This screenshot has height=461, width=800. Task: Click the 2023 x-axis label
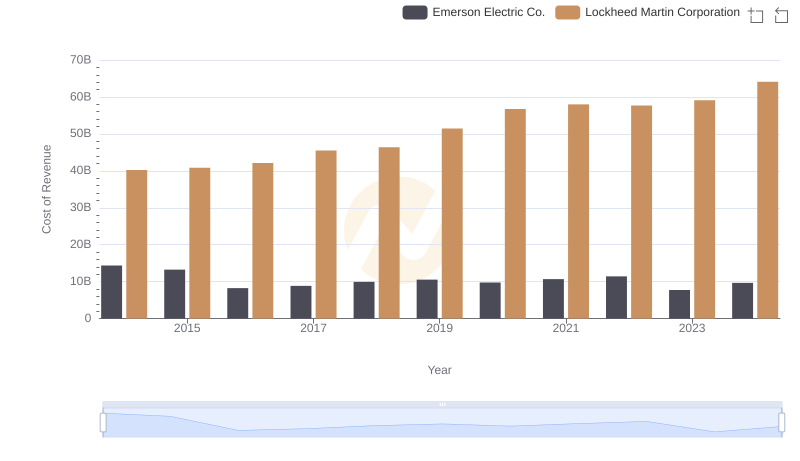pos(692,328)
